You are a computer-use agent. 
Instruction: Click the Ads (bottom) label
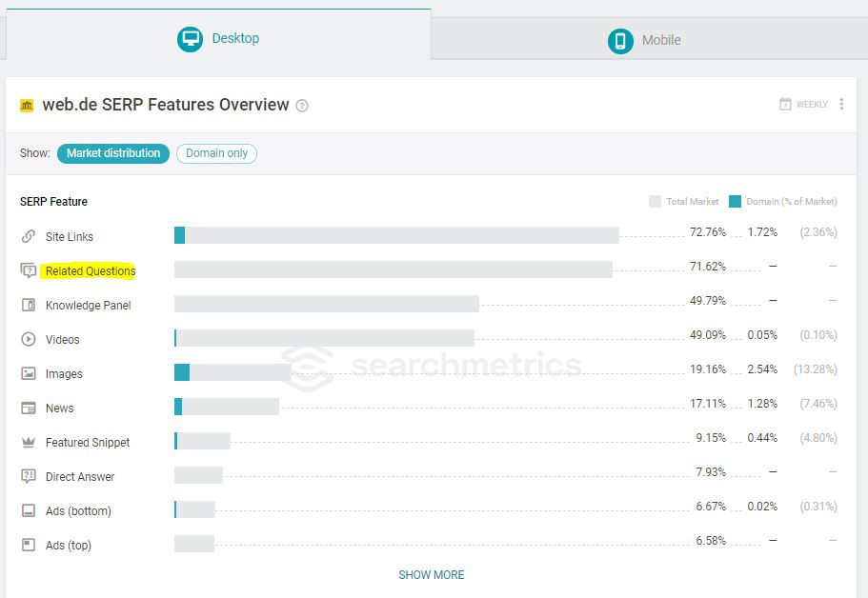pyautogui.click(x=78, y=511)
